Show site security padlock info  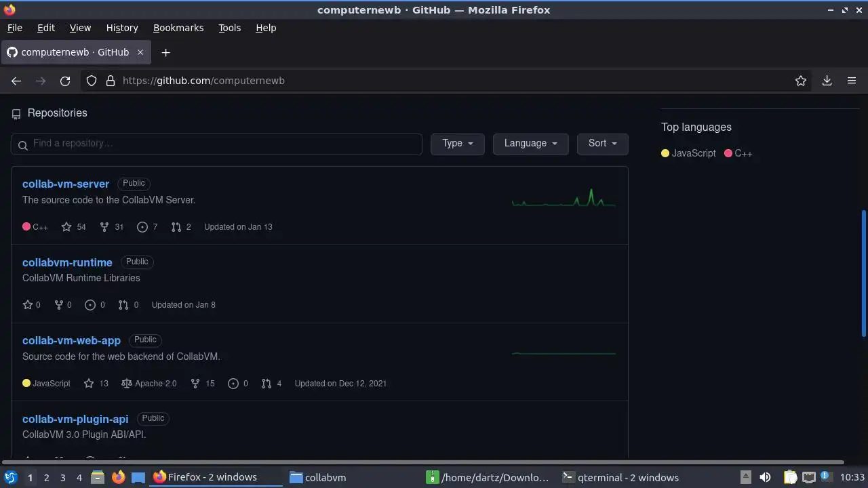coord(111,81)
